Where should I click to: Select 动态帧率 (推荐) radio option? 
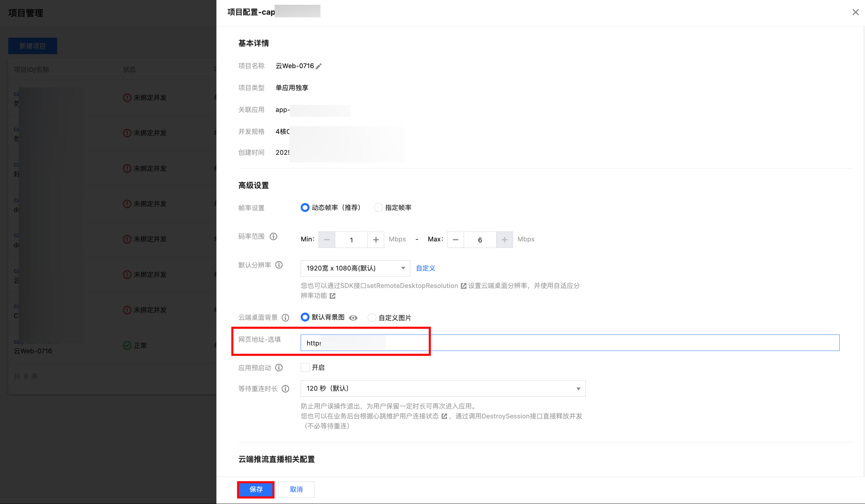point(305,207)
